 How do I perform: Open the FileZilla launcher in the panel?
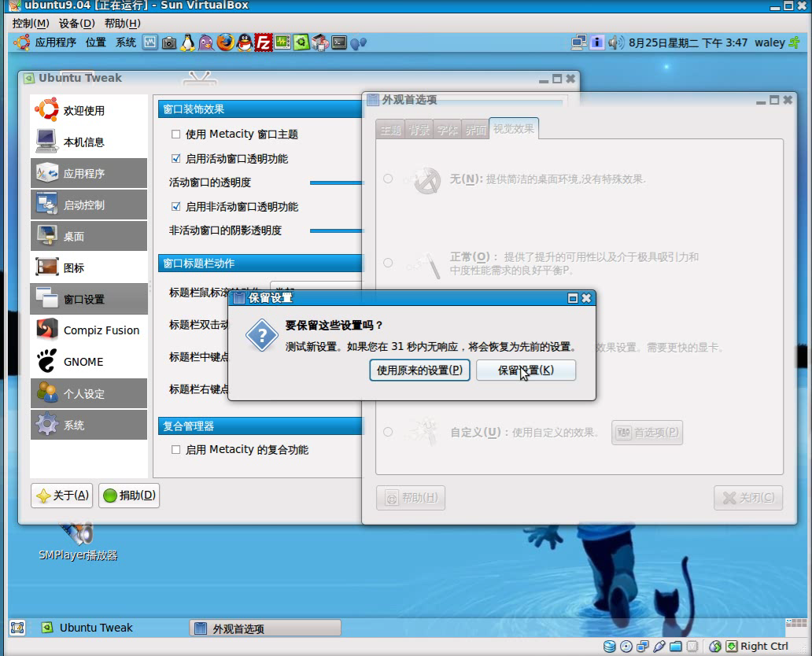coord(263,42)
